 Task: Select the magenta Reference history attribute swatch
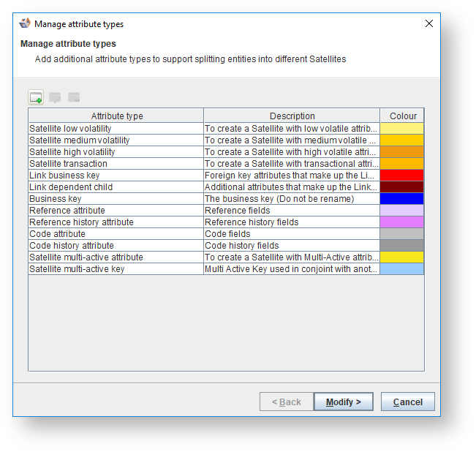point(401,222)
